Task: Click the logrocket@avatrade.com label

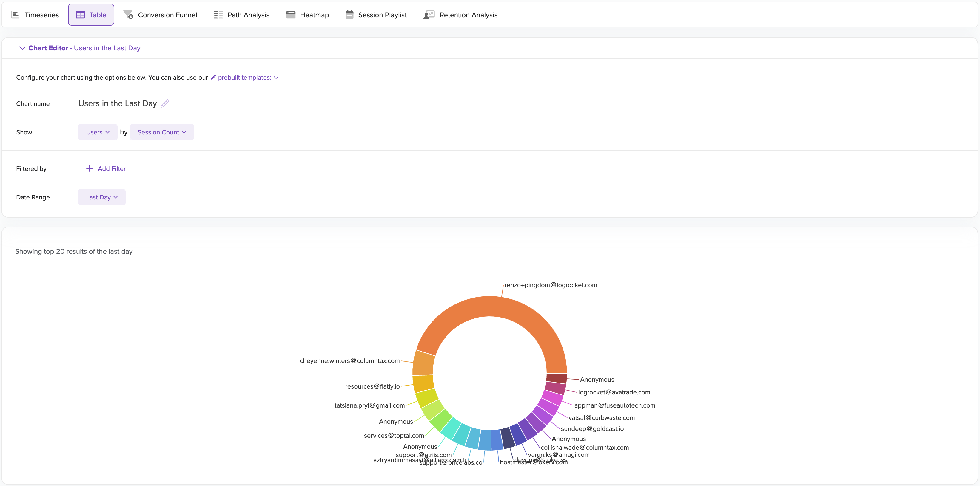Action: point(614,392)
